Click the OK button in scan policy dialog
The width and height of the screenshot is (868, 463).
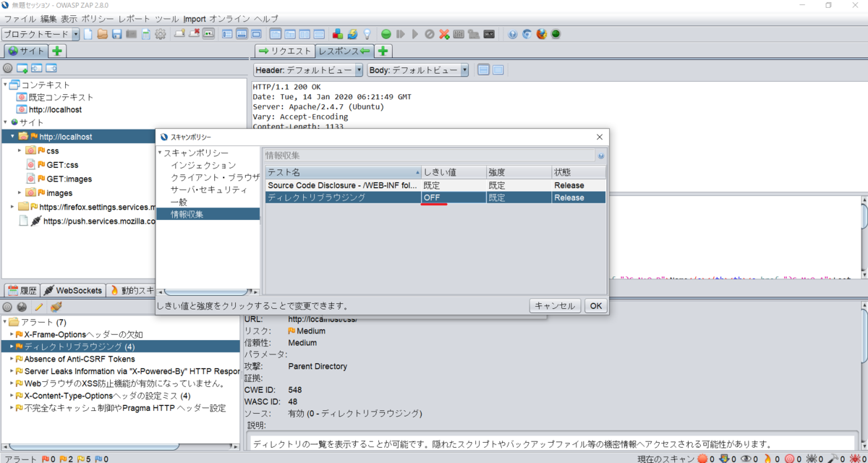coord(595,305)
